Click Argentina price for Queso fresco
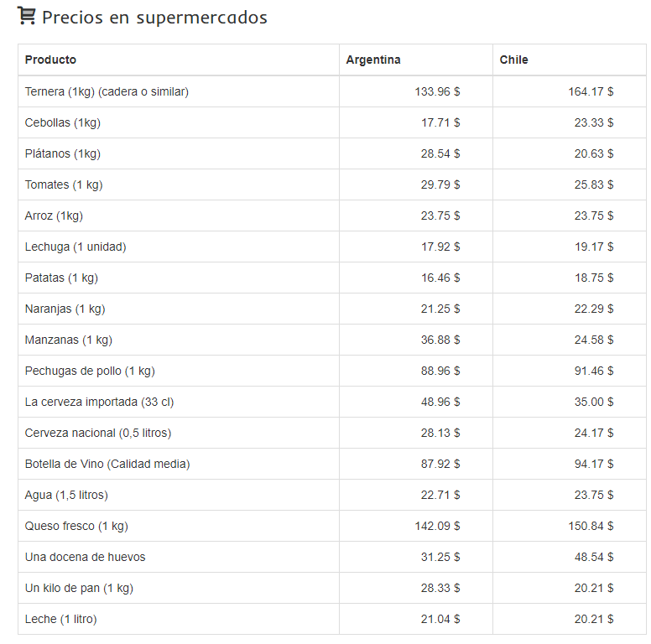This screenshot has height=644, width=651. click(x=436, y=526)
